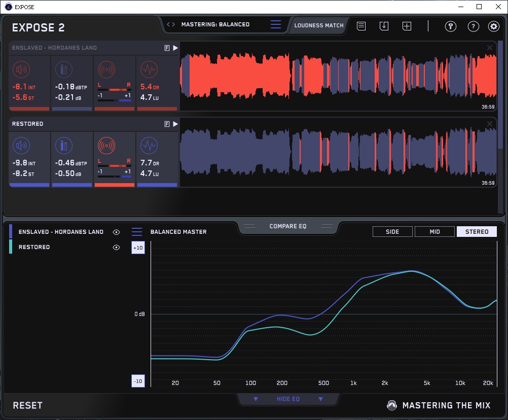Switch EQ view to Mid
The image size is (508, 420).
(x=434, y=232)
